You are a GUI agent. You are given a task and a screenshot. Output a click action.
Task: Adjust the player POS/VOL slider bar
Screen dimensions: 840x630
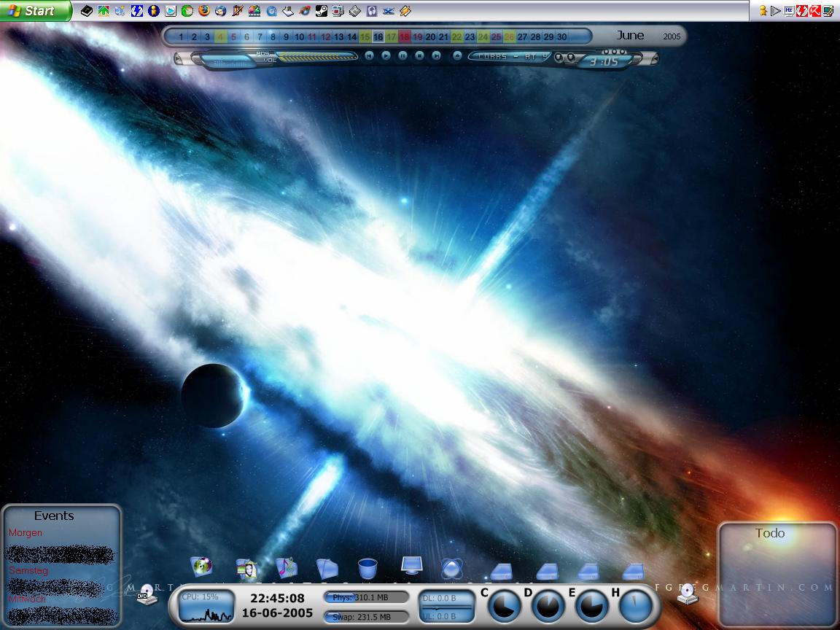(x=317, y=56)
